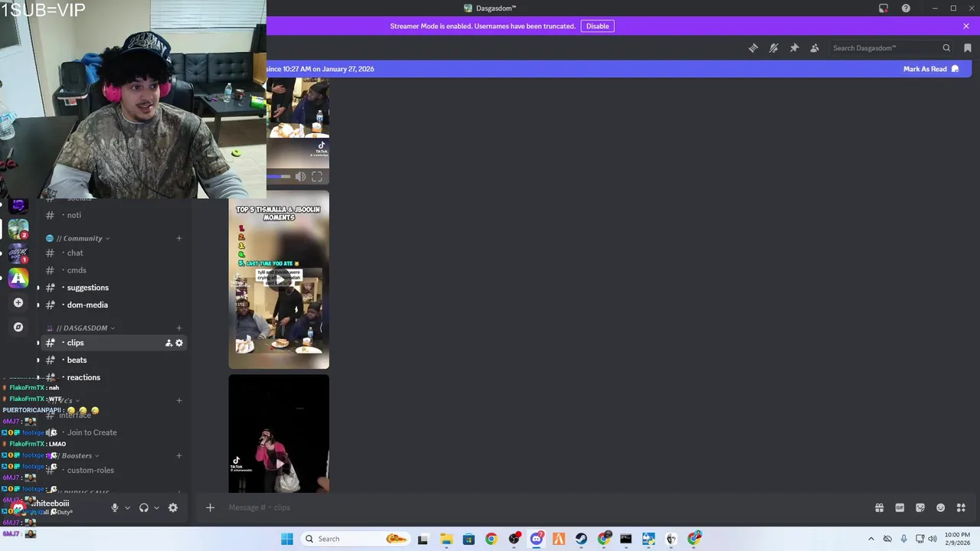Viewport: 980px width, 551px height.
Task: Create channel in the vc's category
Action: (x=179, y=400)
